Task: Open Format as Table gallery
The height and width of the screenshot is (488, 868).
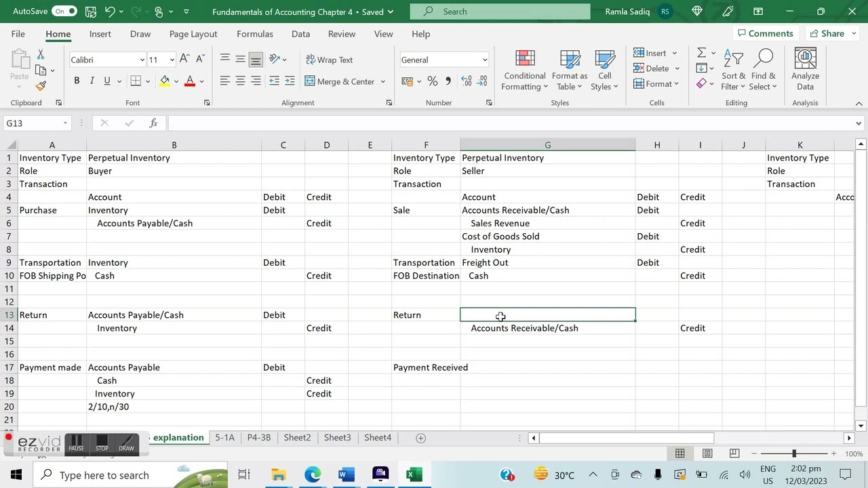Action: click(x=570, y=70)
